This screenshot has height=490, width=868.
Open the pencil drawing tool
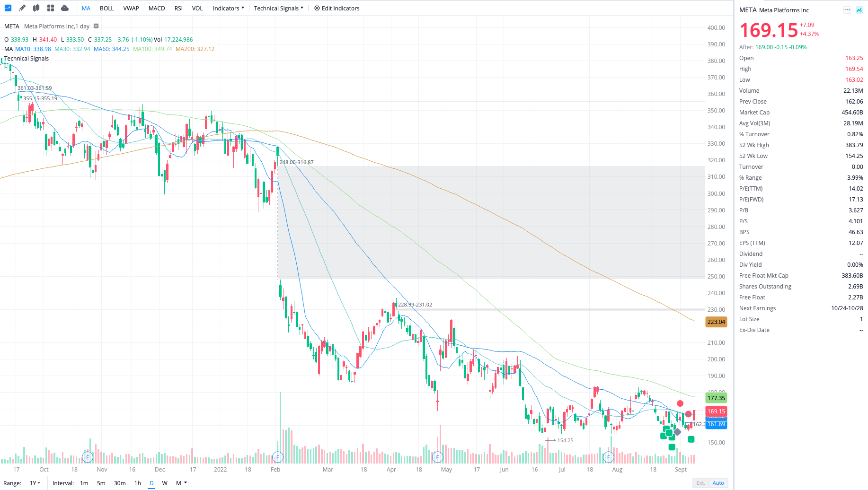pyautogui.click(x=22, y=8)
